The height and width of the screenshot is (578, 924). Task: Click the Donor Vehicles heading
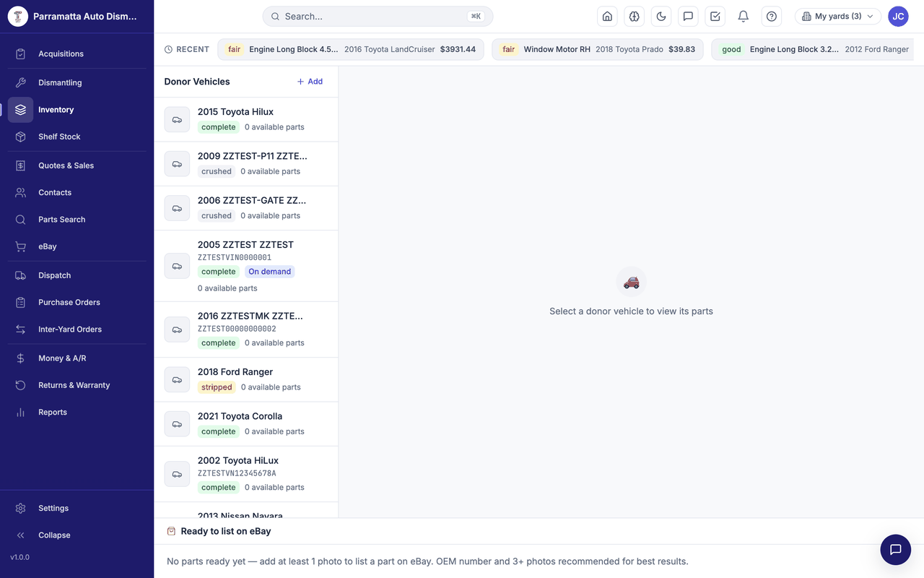coord(197,82)
